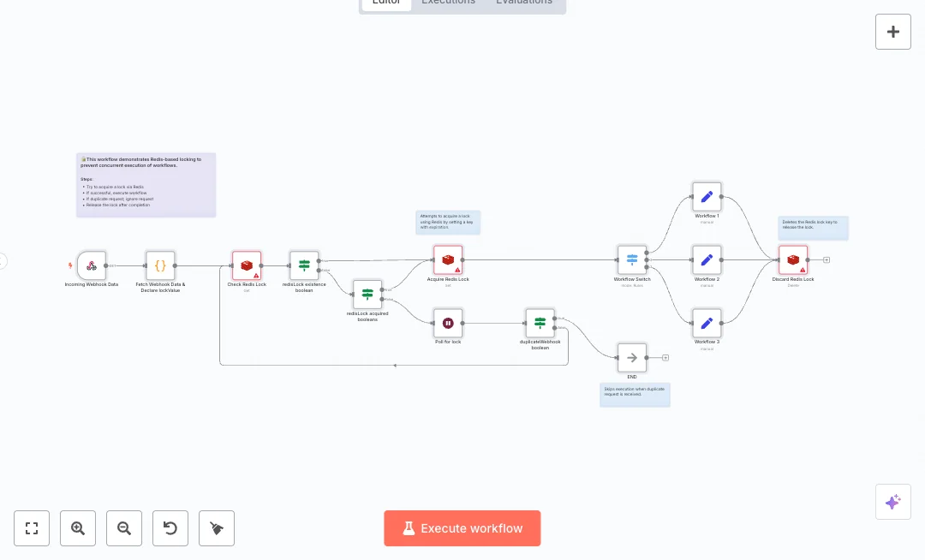The width and height of the screenshot is (925, 560).
Task: Select the Acquire Redis Lock node
Action: 448,259
